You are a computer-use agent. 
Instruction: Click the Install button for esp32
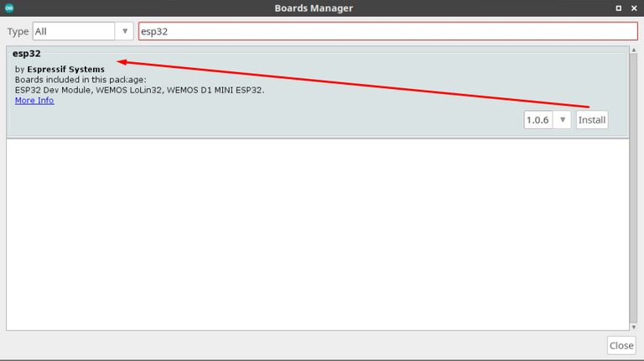tap(592, 120)
